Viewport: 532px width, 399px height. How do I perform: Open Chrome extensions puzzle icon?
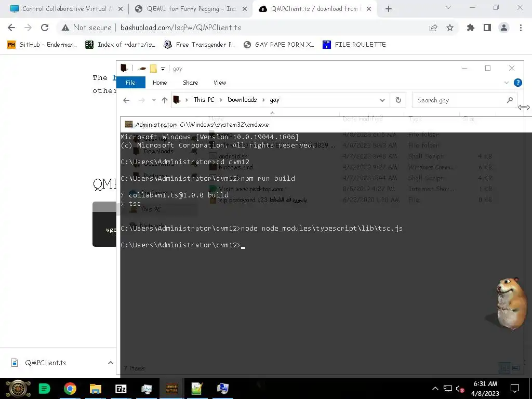pos(471,28)
